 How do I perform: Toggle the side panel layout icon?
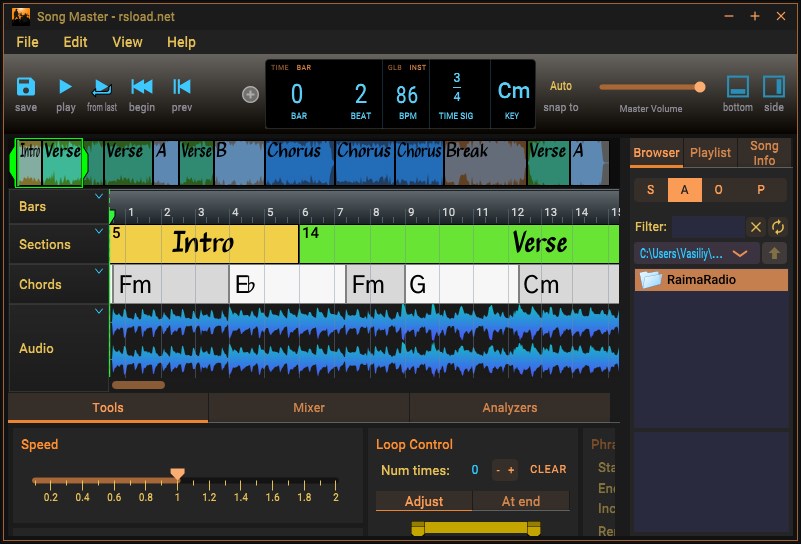tap(773, 86)
